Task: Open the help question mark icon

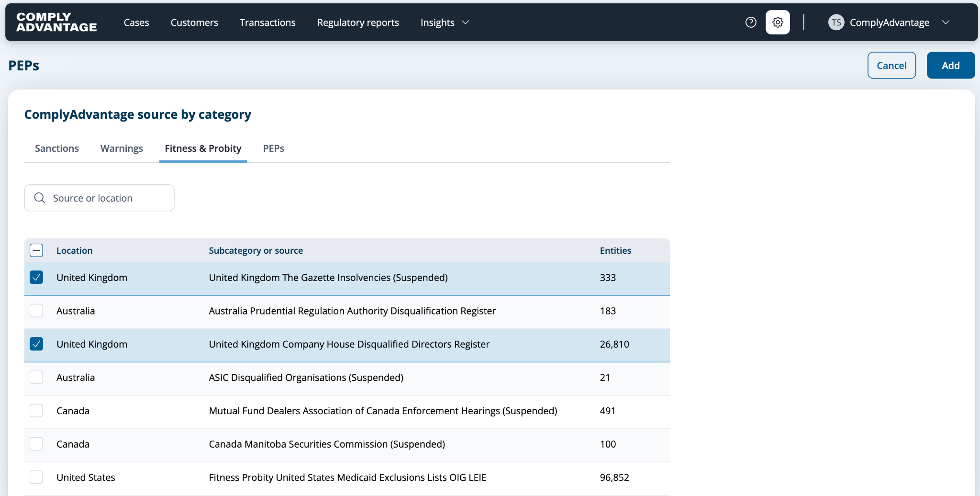Action: tap(751, 23)
